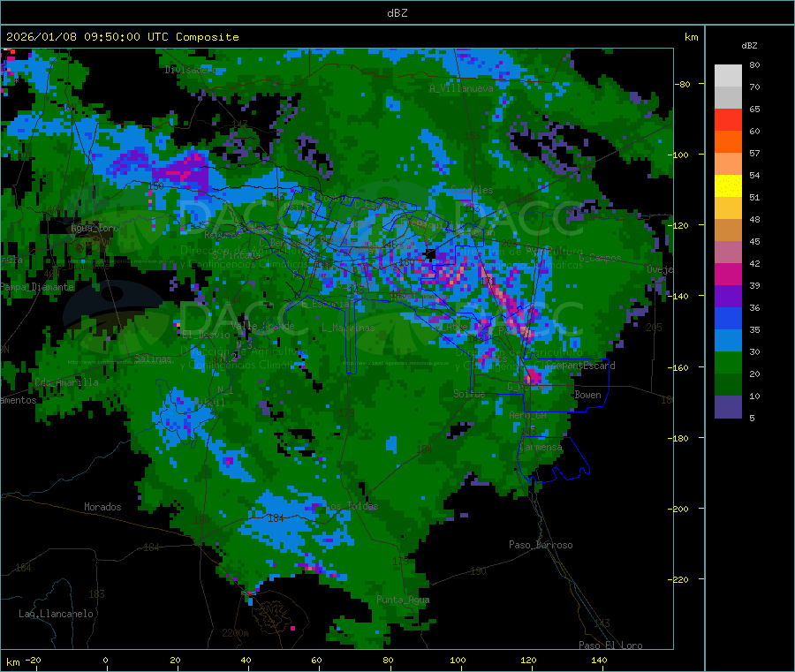
Task: Select the 'Divisadero' map label
Action: [x=192, y=70]
